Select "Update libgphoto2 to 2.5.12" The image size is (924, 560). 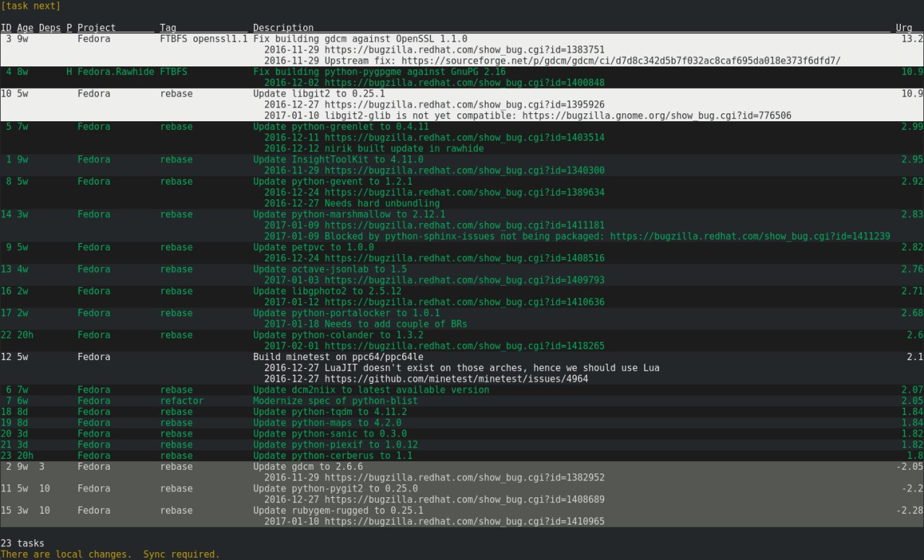click(x=327, y=291)
